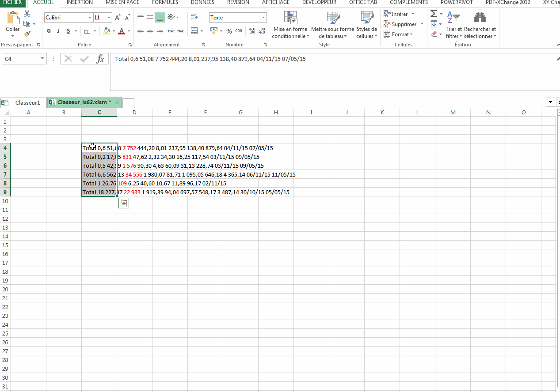Click the Fill down icon
Screen dimensions: 560x392
(x=434, y=24)
